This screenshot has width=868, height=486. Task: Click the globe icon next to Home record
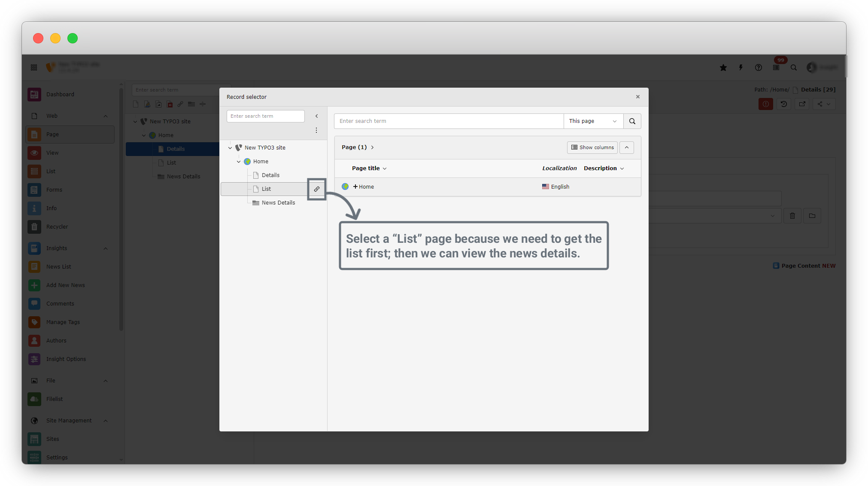pos(345,187)
